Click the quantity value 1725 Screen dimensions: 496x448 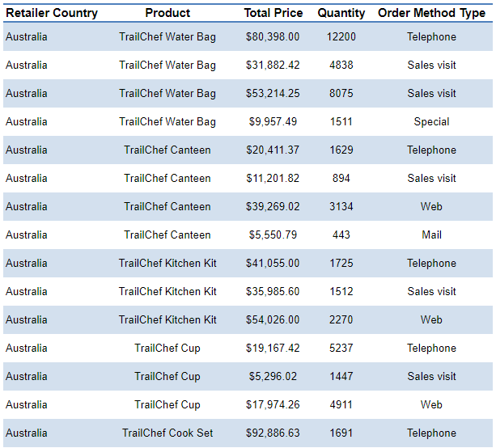(x=341, y=264)
